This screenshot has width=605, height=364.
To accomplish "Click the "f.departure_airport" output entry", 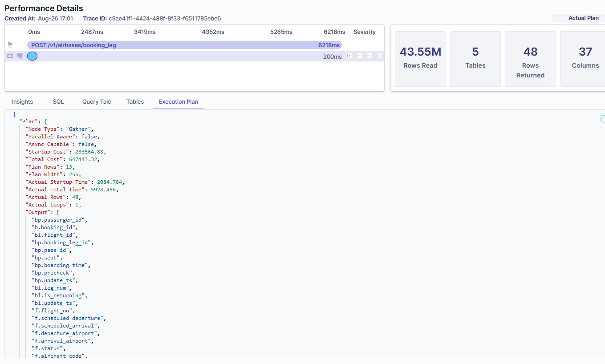I will point(66,333).
